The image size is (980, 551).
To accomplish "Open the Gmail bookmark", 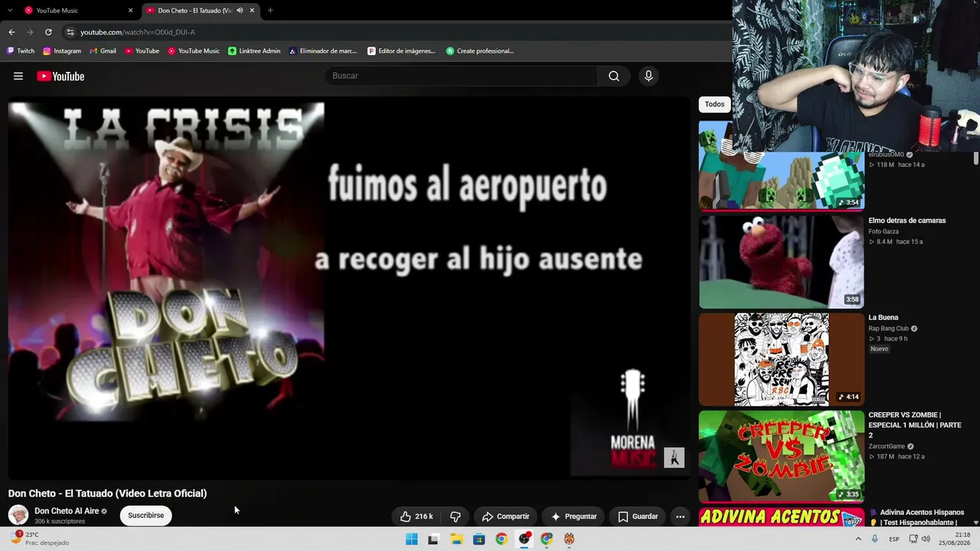I will coord(103,51).
